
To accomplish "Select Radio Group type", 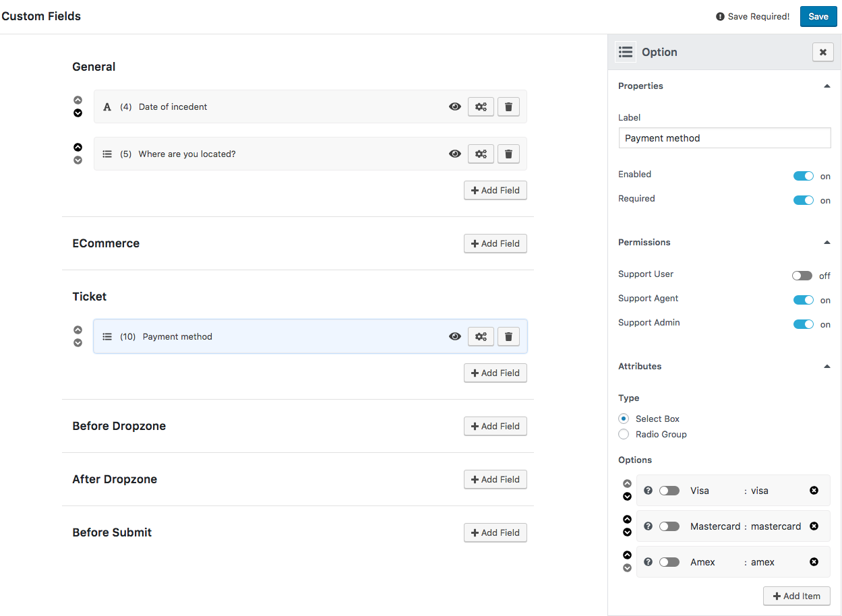I will 624,434.
